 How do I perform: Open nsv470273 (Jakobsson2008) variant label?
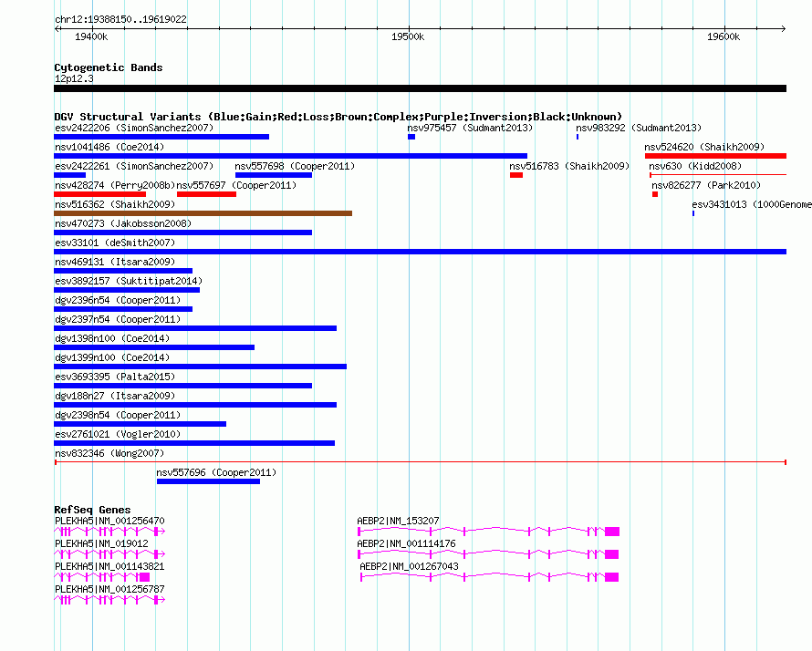point(123,223)
